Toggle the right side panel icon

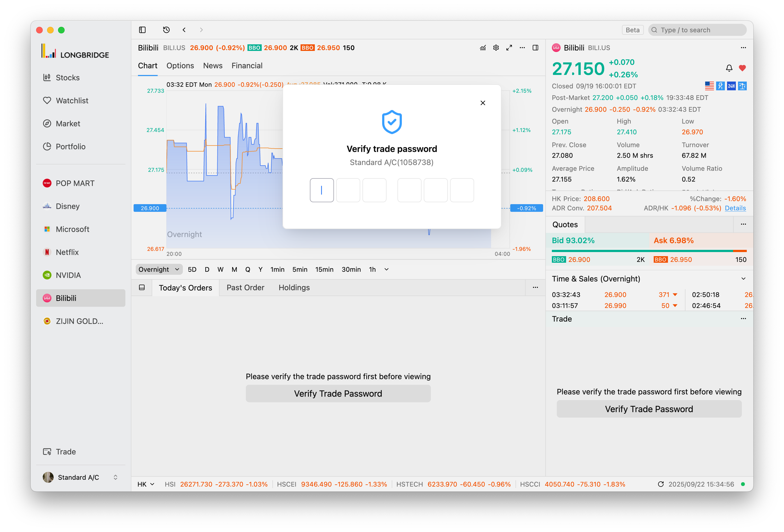point(535,48)
